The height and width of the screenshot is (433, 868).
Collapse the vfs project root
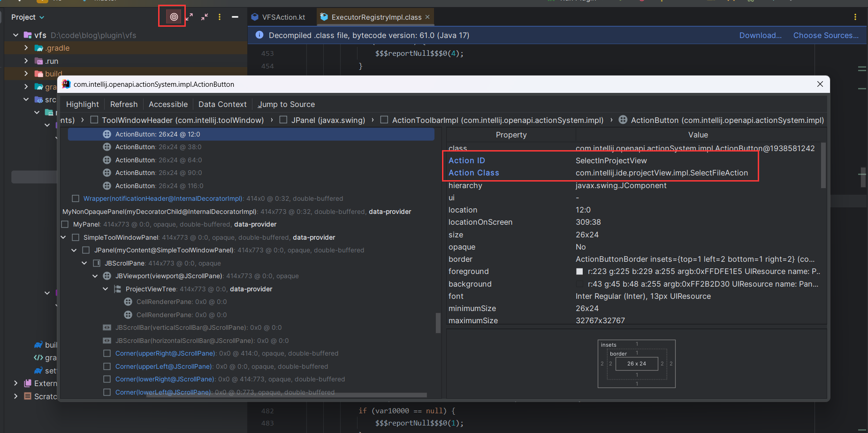tap(16, 35)
